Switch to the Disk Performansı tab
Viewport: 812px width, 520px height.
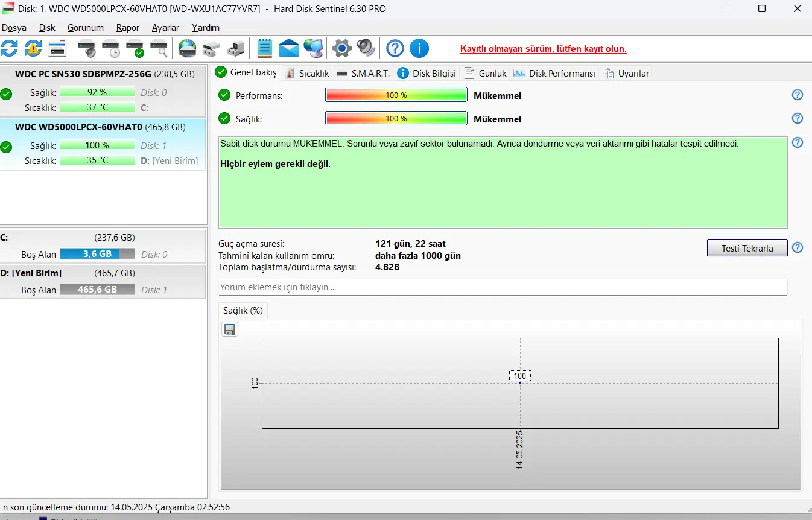(554, 73)
